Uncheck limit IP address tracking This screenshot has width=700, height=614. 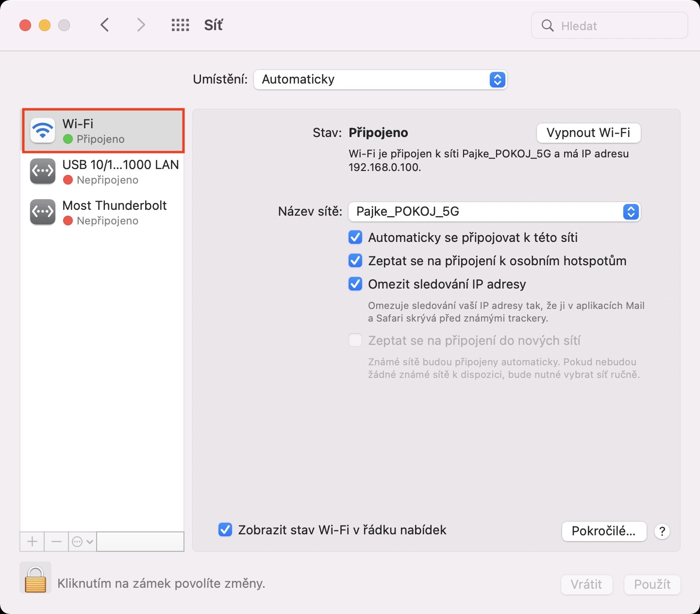click(355, 284)
